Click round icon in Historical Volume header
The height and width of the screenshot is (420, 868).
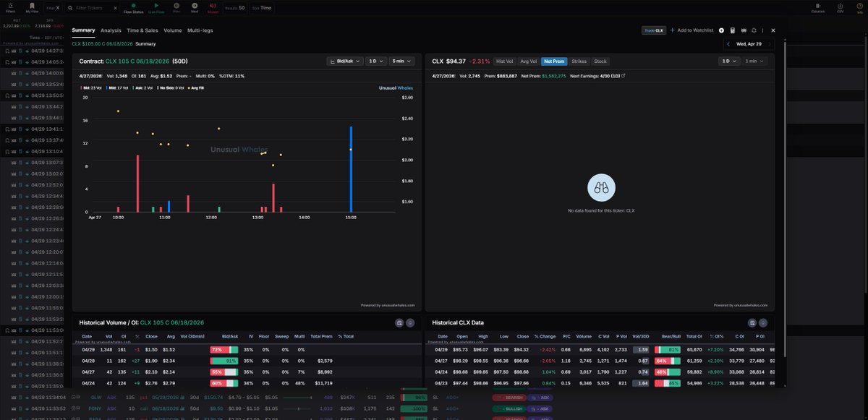coord(410,323)
